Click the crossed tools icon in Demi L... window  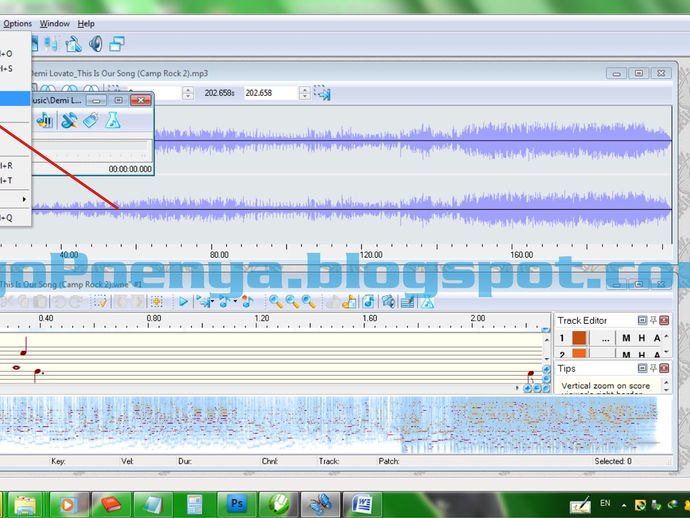[x=69, y=120]
